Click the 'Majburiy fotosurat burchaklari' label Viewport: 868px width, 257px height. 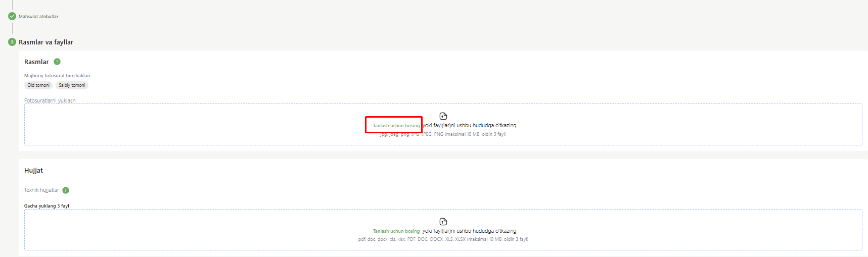click(x=57, y=76)
